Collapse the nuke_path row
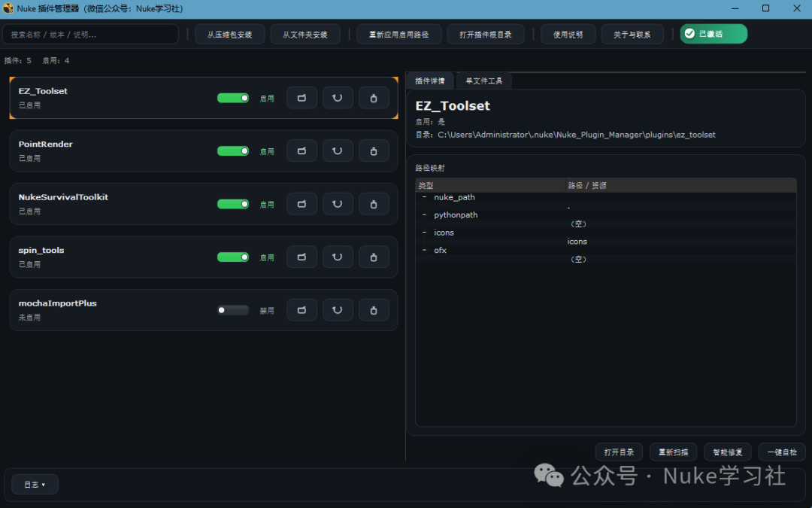The image size is (812, 508). [424, 197]
